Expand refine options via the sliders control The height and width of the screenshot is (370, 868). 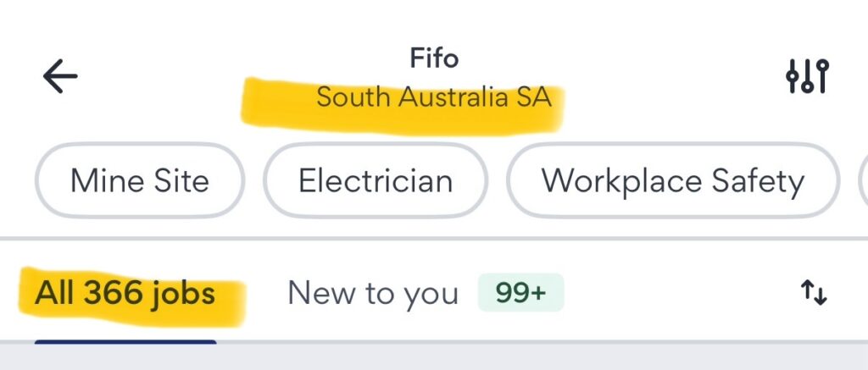[x=806, y=77]
